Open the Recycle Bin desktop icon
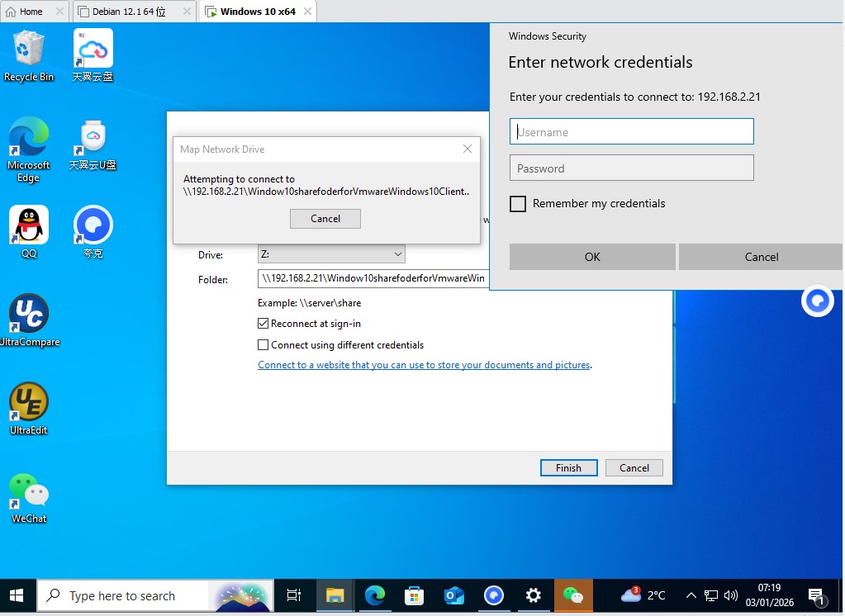Screen dimensions: 845x616 tap(28, 50)
